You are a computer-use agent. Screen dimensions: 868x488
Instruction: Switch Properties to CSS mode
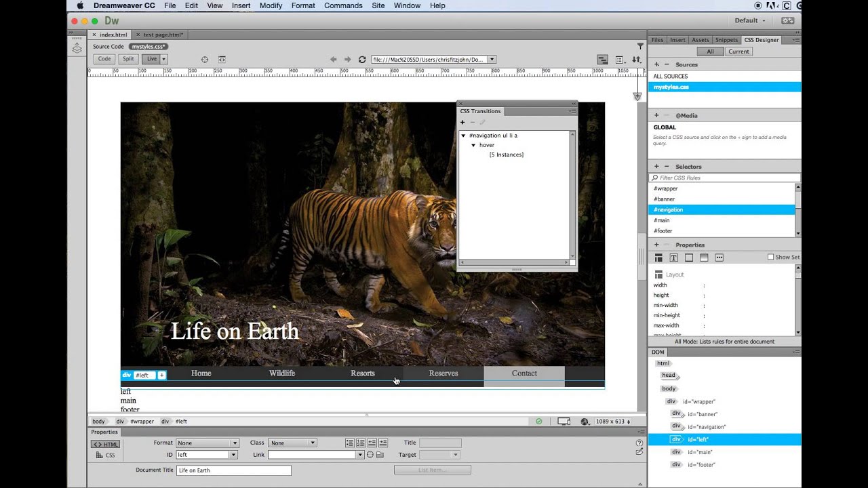(x=106, y=455)
